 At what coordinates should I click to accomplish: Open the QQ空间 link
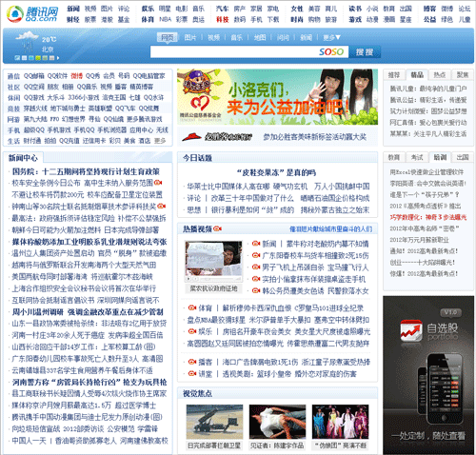point(34,87)
